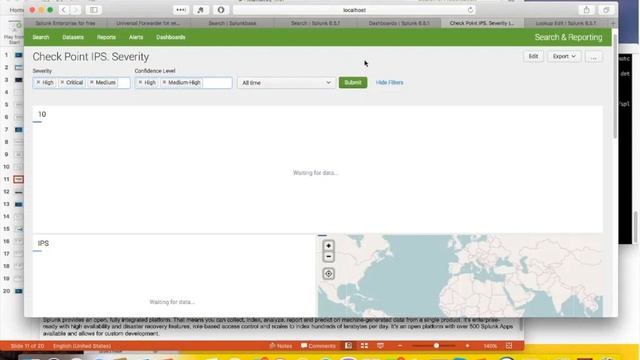
Task: Select slide 11 thumbnail in PowerPoint
Action: pos(18,179)
